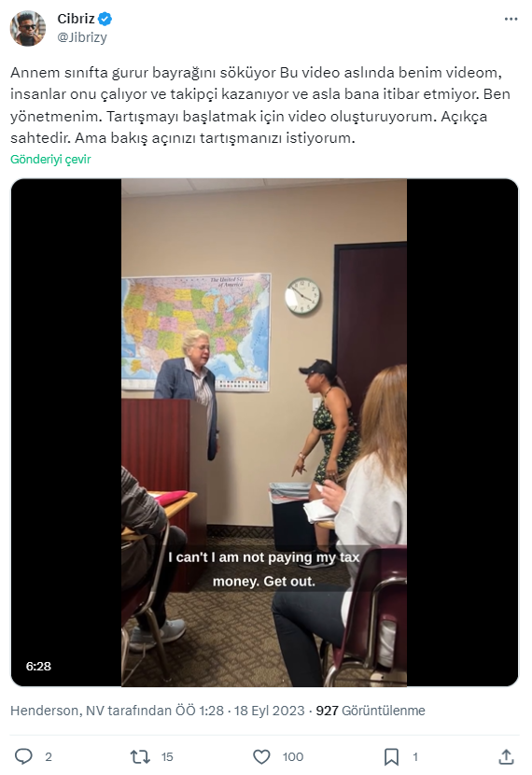Click the reply speech bubble icon

pyautogui.click(x=23, y=756)
